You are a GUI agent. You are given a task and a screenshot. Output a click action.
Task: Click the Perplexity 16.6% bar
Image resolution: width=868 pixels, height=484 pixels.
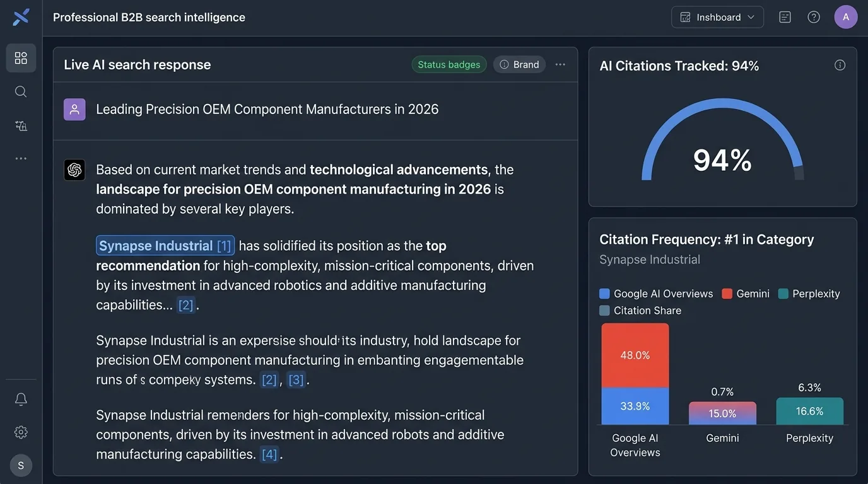(x=810, y=411)
